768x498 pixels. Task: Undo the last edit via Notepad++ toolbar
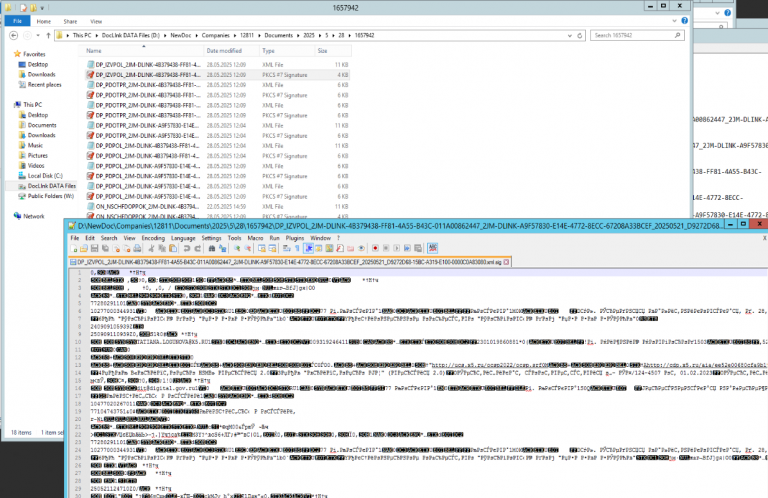(x=187, y=248)
